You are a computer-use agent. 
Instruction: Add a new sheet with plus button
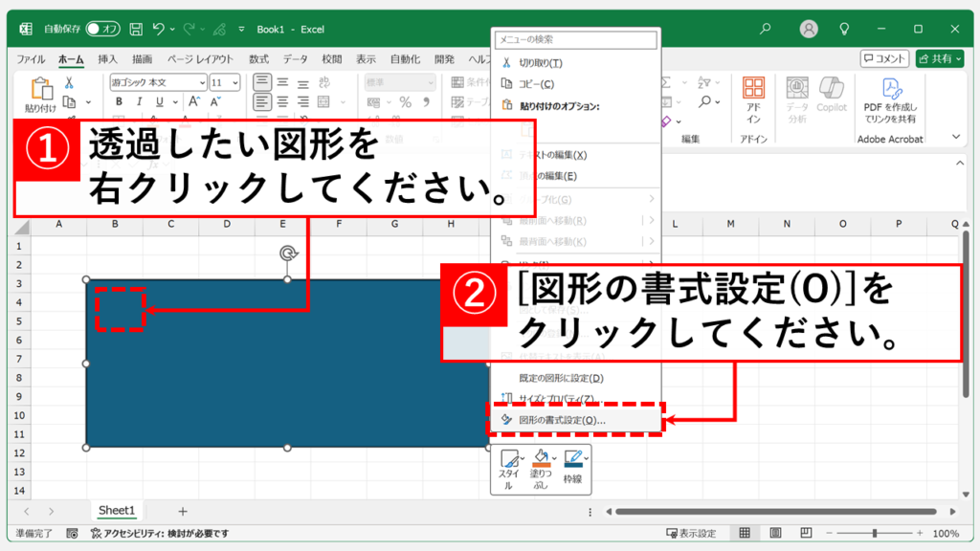click(x=182, y=511)
